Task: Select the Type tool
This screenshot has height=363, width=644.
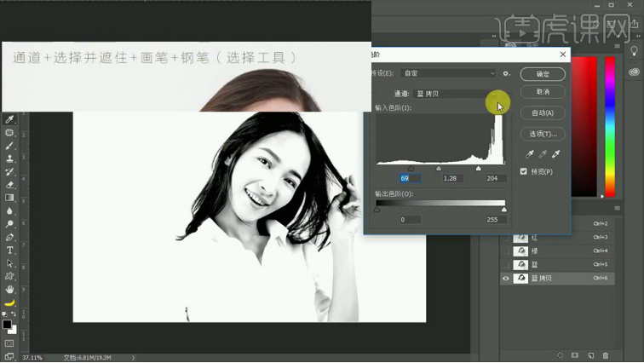Action: tap(9, 251)
